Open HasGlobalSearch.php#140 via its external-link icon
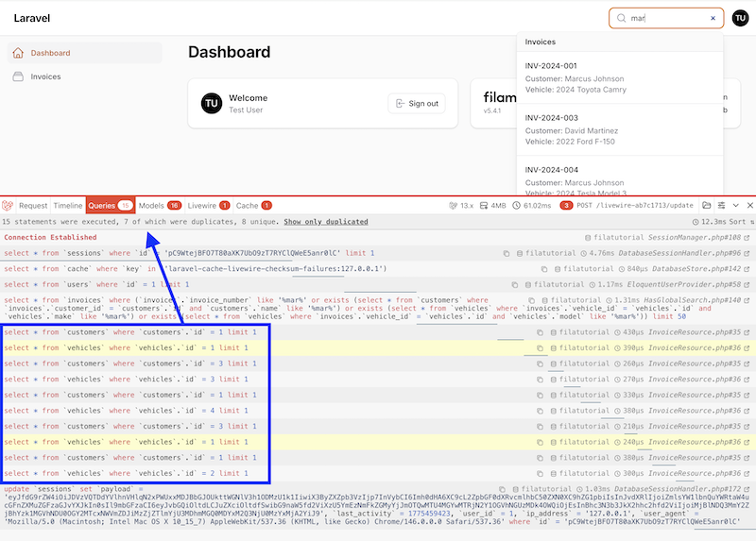 coord(747,300)
